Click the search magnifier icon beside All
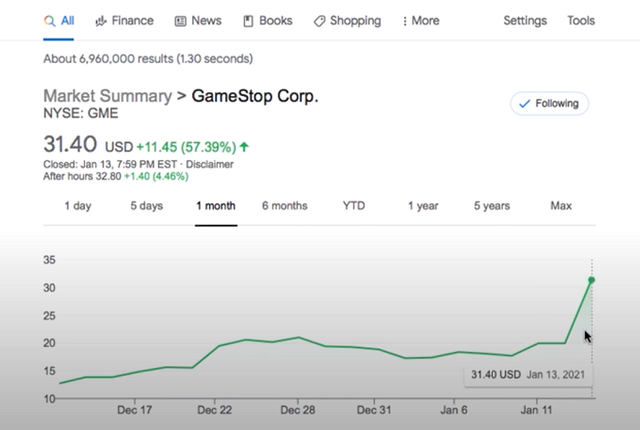 click(x=49, y=21)
